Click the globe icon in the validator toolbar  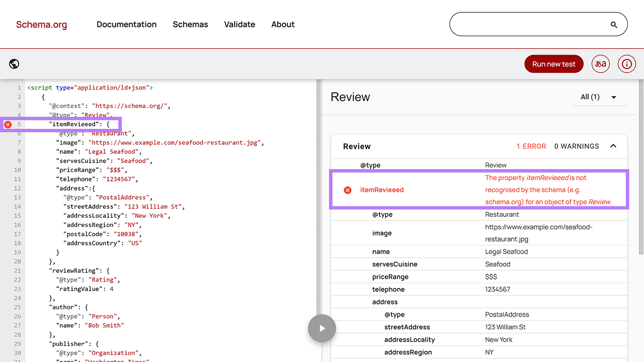14,64
